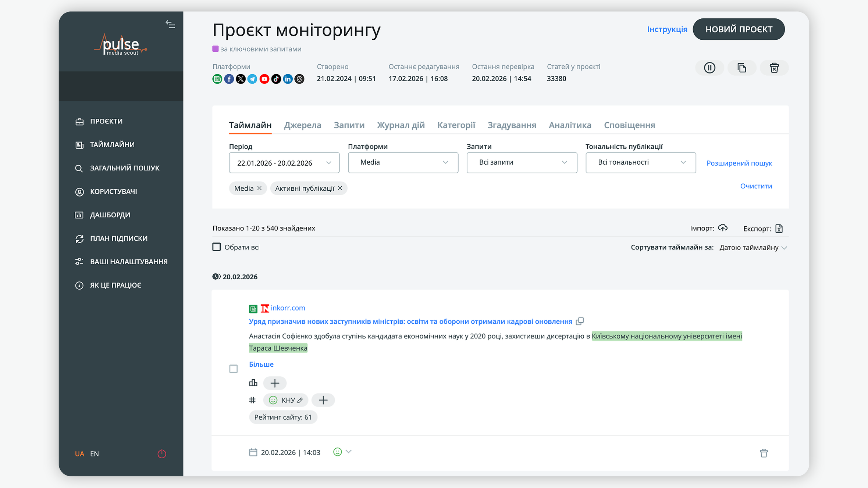Remove the 'Активні публікації' filter chip
The image size is (868, 488).
point(340,188)
